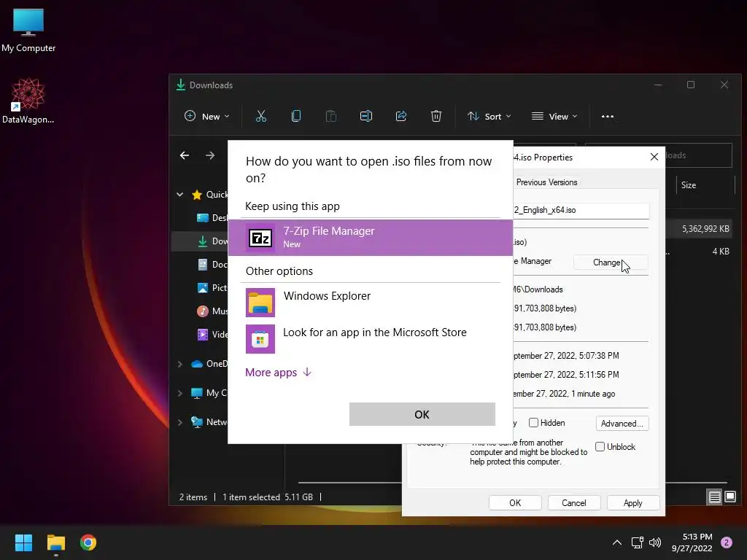The height and width of the screenshot is (560, 747).
Task: Open the DataWagon desktop shortcut
Action: [28, 101]
